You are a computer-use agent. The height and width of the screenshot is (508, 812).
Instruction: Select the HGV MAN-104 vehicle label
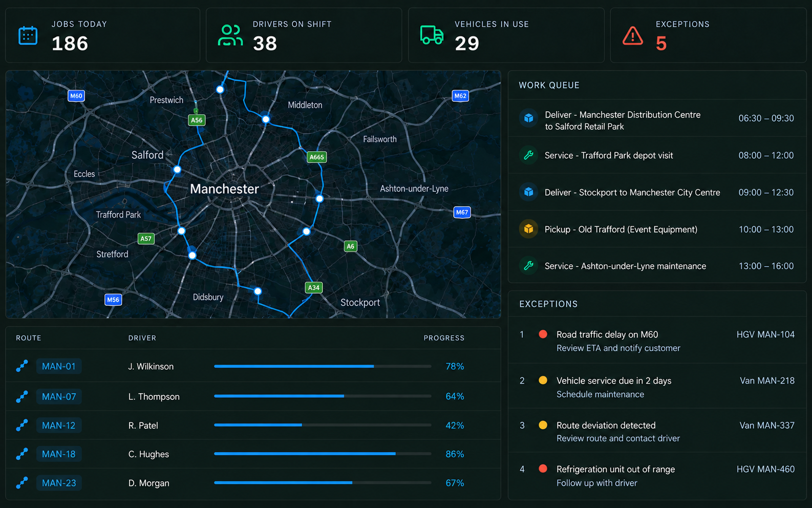pyautogui.click(x=765, y=334)
